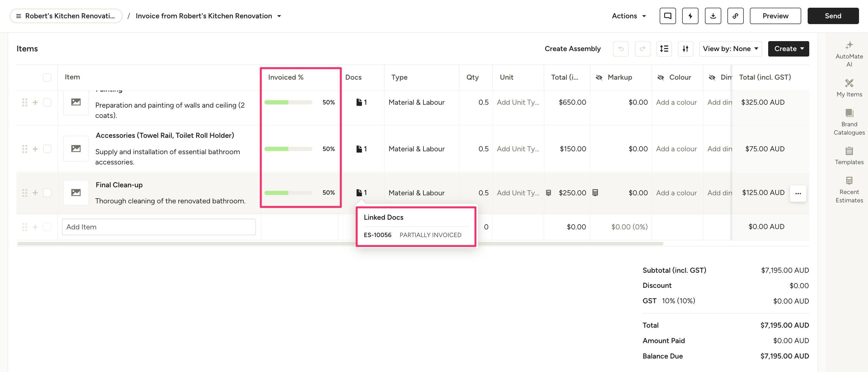Tick the select-all checkbox in table header

pyautogui.click(x=47, y=77)
